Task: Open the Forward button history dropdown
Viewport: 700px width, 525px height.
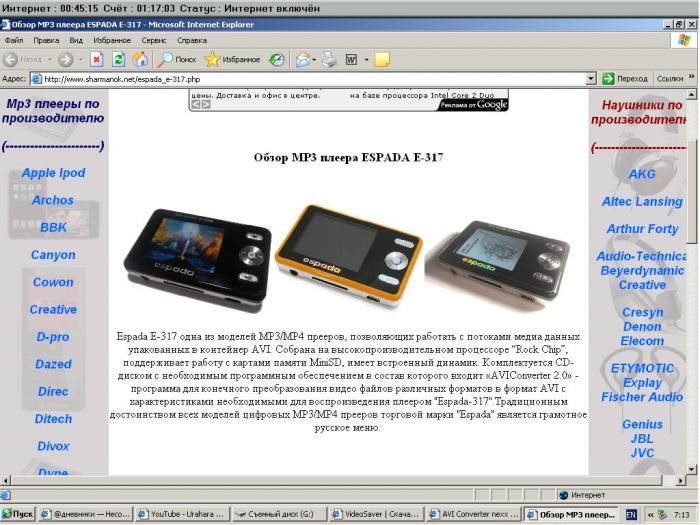Action: coord(81,59)
